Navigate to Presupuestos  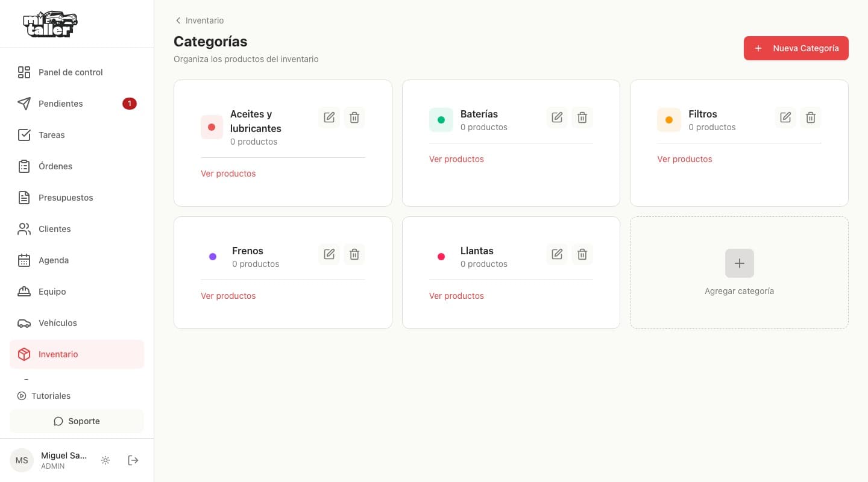pyautogui.click(x=77, y=198)
